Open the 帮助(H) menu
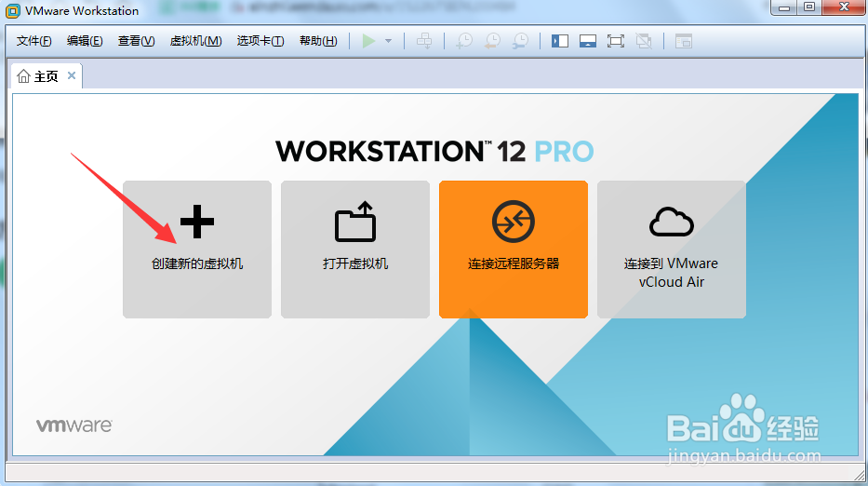The height and width of the screenshot is (486, 868). pyautogui.click(x=318, y=41)
